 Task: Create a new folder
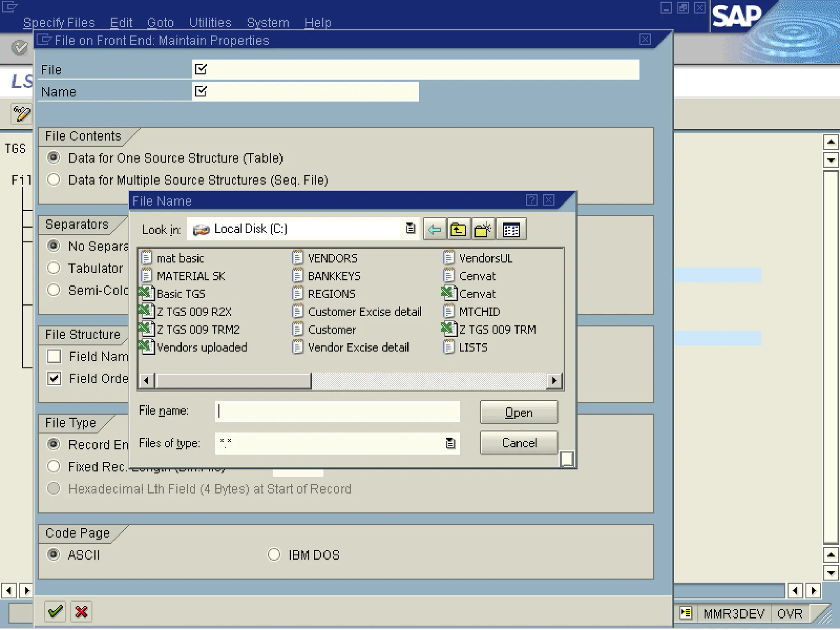point(483,229)
